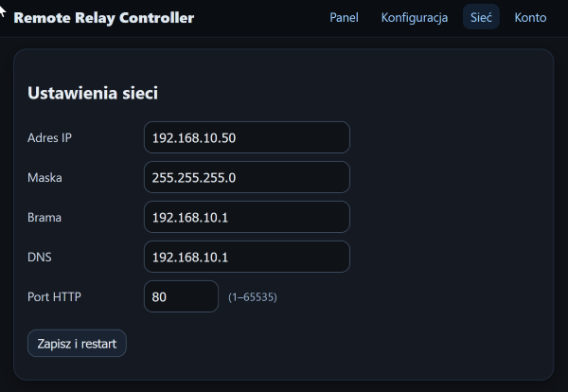Click the Ustawienia sieci heading
Image resolution: width=568 pixels, height=392 pixels.
coord(93,93)
